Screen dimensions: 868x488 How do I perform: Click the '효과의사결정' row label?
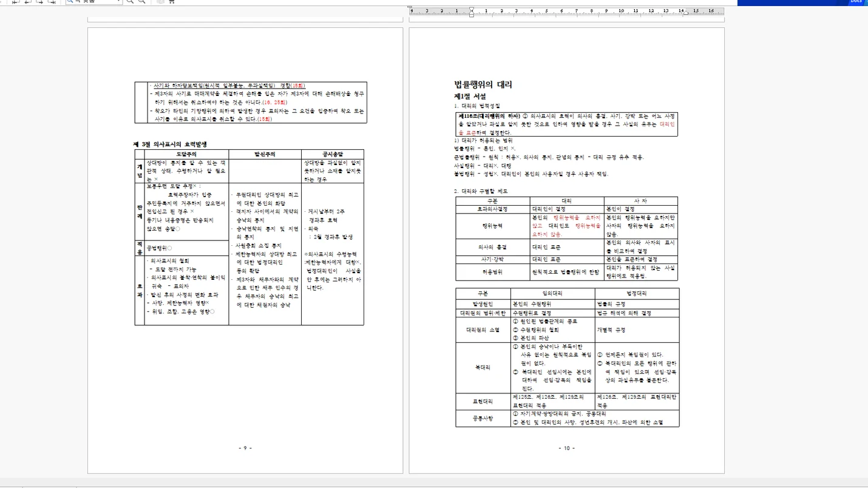(492, 209)
